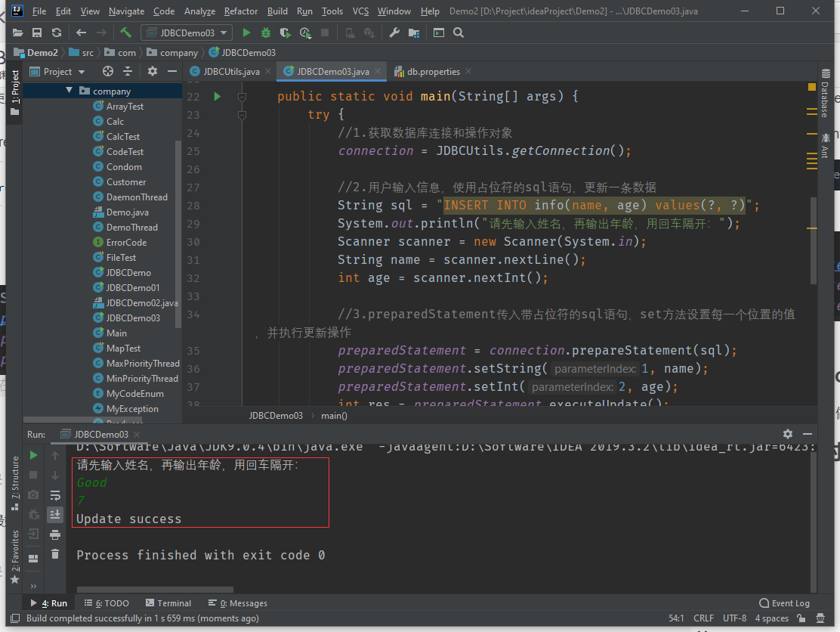Image resolution: width=840 pixels, height=632 pixels.
Task: Close the JDBCDemo03 Run tab
Action: [137, 434]
